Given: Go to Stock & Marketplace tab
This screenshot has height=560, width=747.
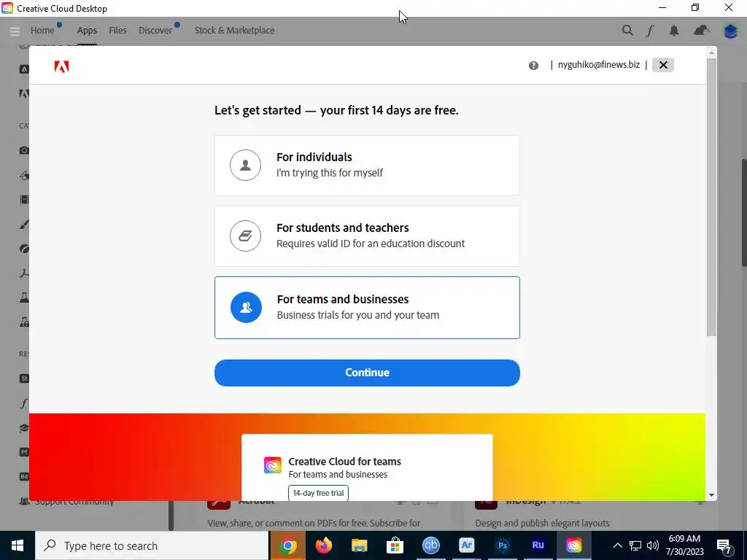Looking at the screenshot, I should tap(234, 31).
